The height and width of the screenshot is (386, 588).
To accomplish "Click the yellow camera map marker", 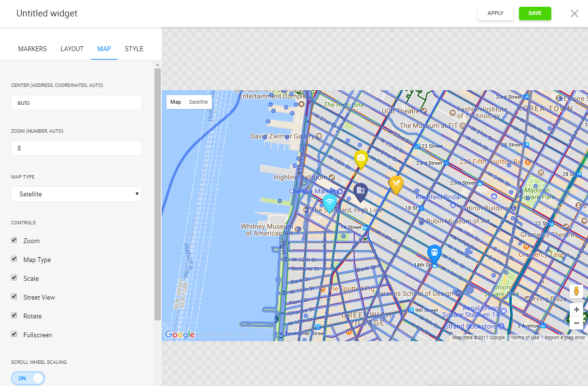I will (x=361, y=159).
